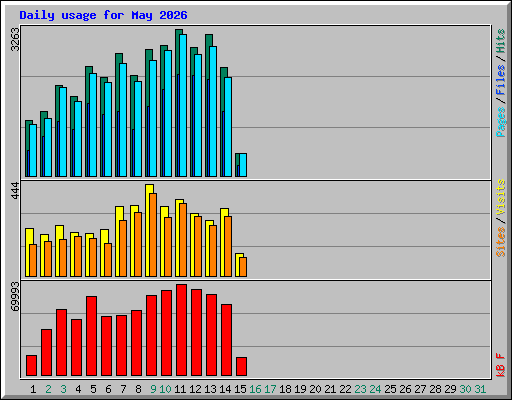Click day label 12 on the x-axis
The width and height of the screenshot is (512, 400).
tap(195, 389)
